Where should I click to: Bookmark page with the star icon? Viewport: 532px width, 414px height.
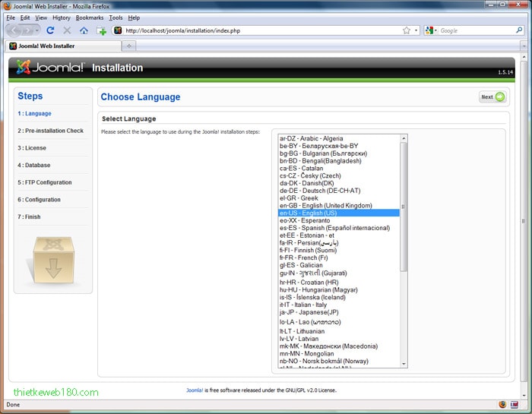click(407, 30)
